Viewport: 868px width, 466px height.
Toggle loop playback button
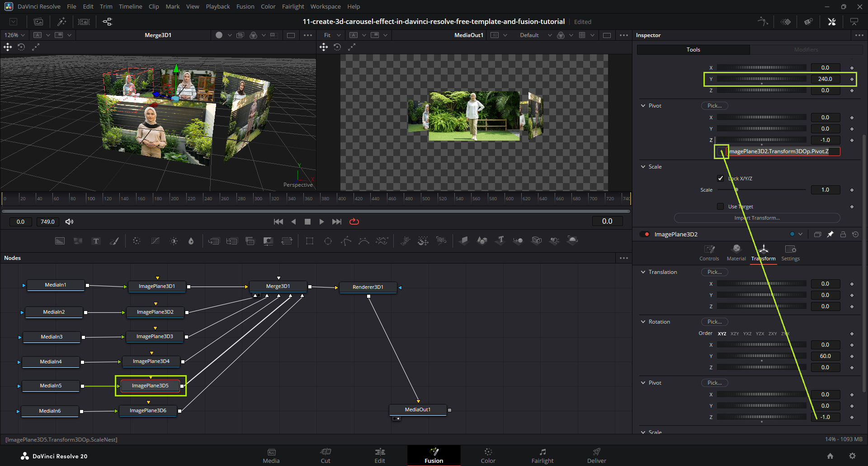(354, 221)
